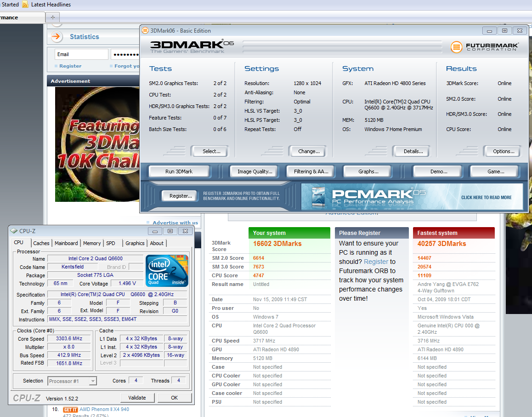This screenshot has height=417, width=532.
Task: Expand the Processor #1 selection dropdown
Action: 93,381
